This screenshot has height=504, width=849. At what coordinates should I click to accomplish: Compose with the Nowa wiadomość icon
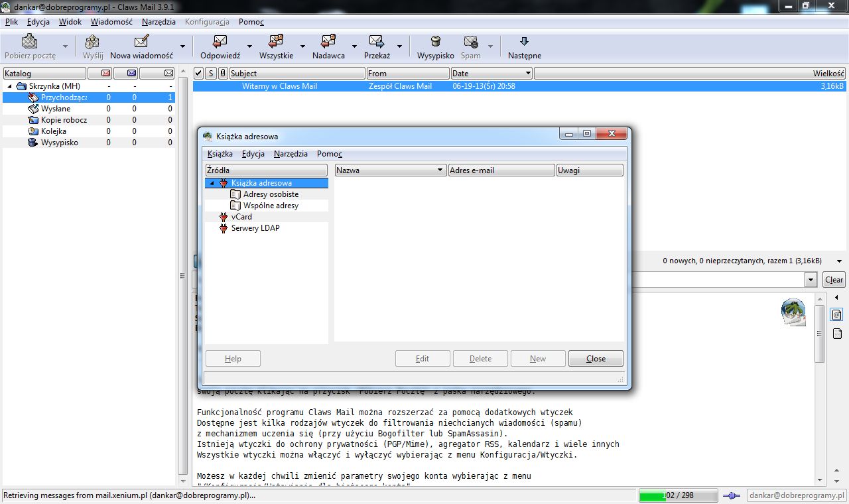141,42
